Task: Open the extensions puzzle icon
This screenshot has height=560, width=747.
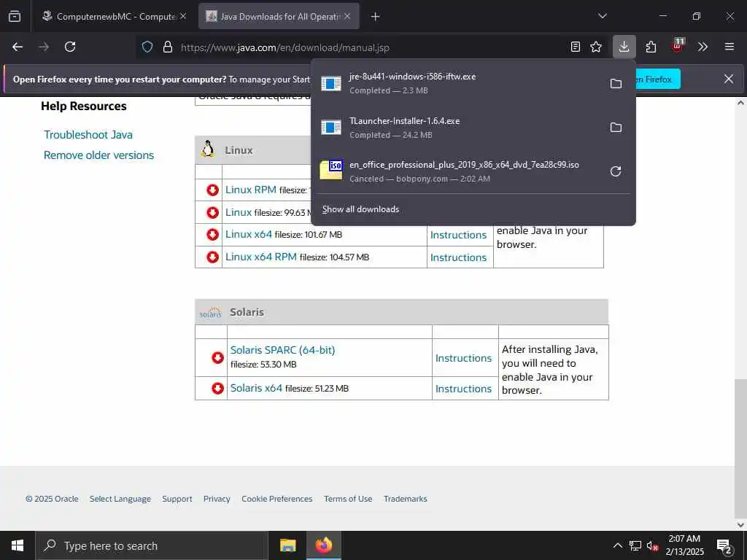Action: (x=651, y=47)
